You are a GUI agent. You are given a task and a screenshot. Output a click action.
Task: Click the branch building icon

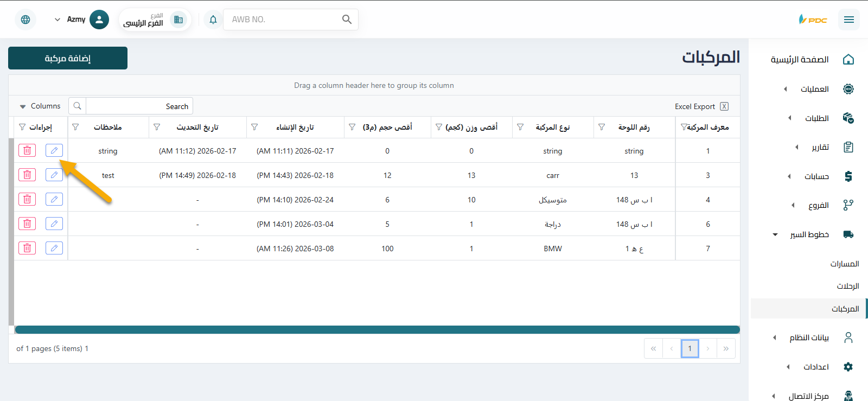coord(178,20)
